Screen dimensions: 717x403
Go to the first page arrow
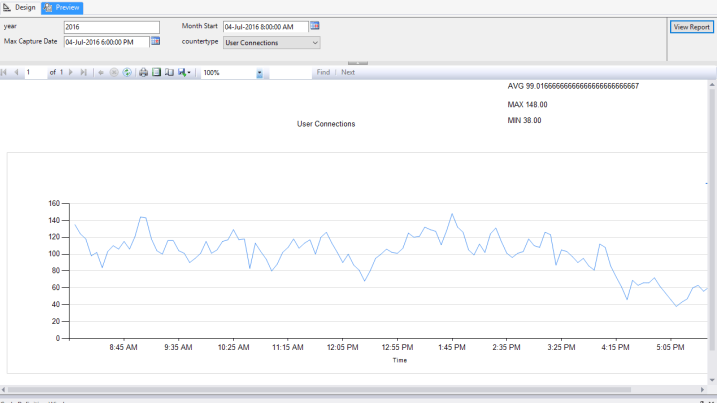5,73
